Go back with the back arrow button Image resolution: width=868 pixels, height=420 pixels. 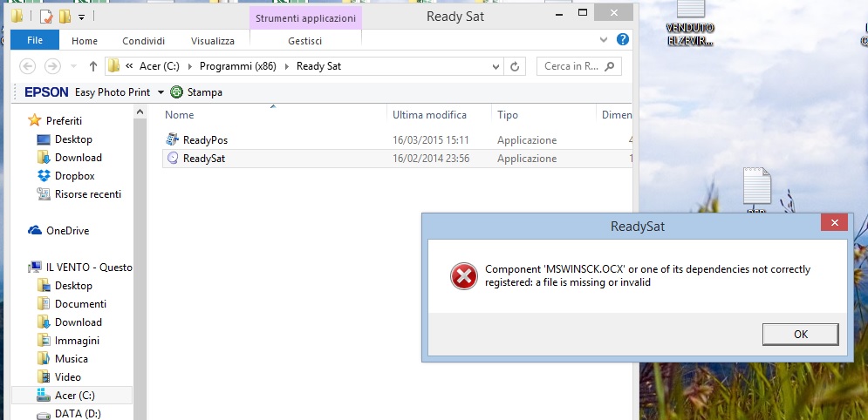coord(28,66)
